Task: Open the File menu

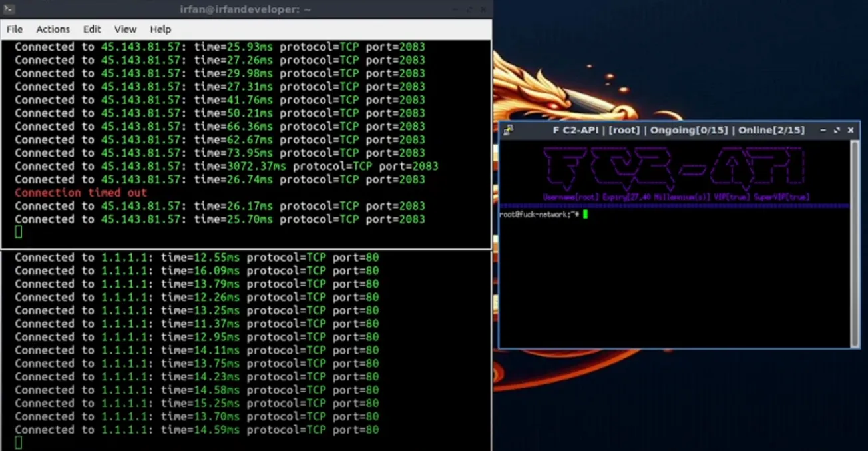Action: [13, 29]
